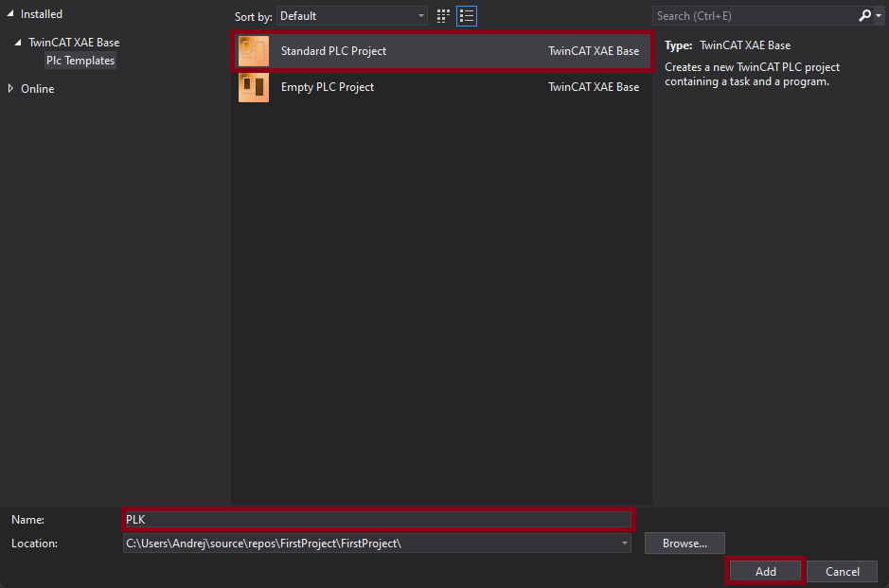Select the Online category label

point(38,89)
